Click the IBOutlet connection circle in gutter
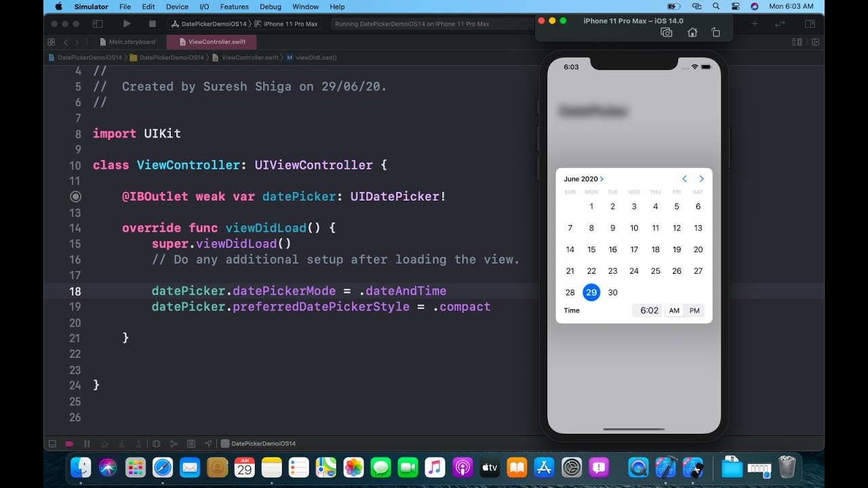Viewport: 868px width, 488px height. pyautogui.click(x=76, y=197)
